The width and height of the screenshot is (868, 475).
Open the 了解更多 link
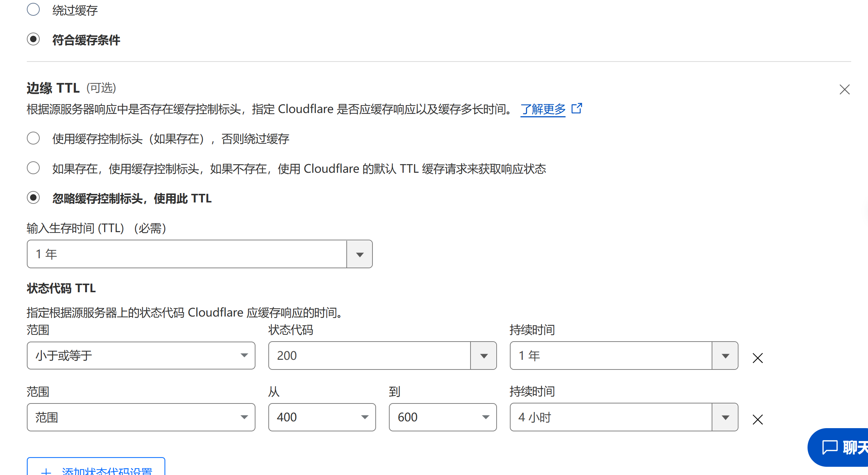[x=543, y=109]
